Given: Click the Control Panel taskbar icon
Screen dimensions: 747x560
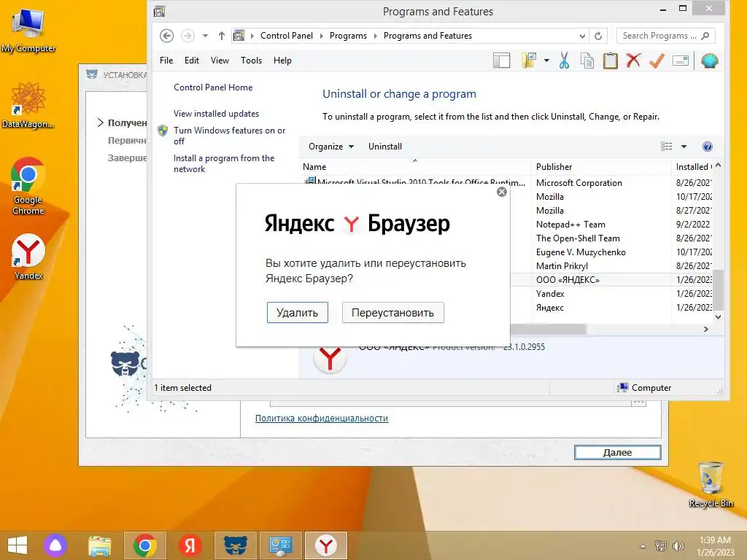Looking at the screenshot, I should click(x=281, y=545).
